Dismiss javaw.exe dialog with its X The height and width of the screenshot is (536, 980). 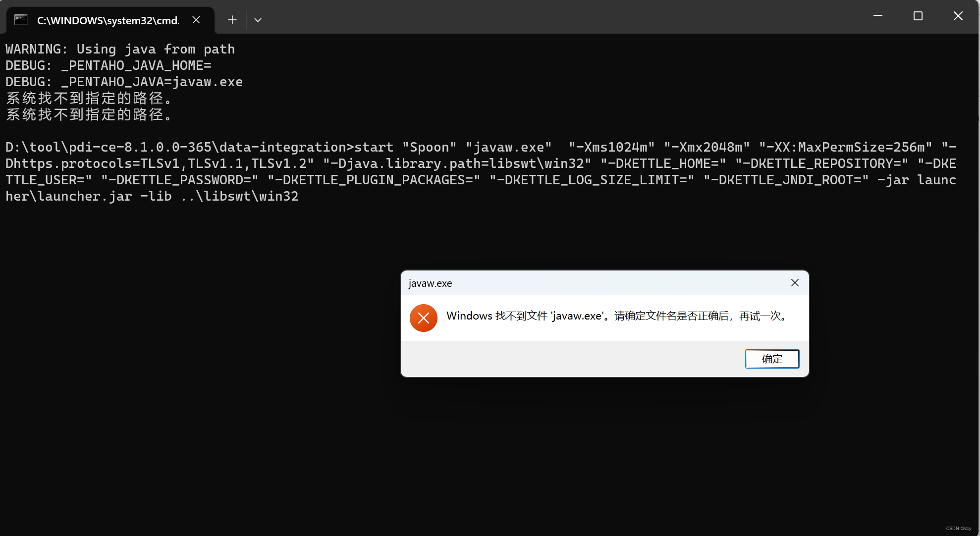click(x=795, y=283)
